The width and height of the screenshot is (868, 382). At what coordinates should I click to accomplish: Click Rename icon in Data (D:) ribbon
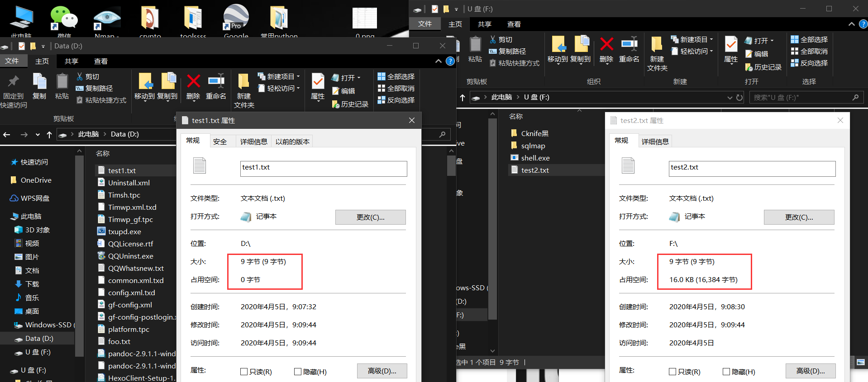point(216,81)
